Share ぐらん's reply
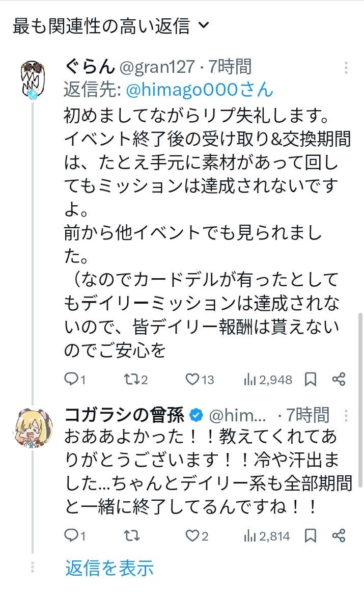Screen dimensions: 364x592 (x=339, y=379)
